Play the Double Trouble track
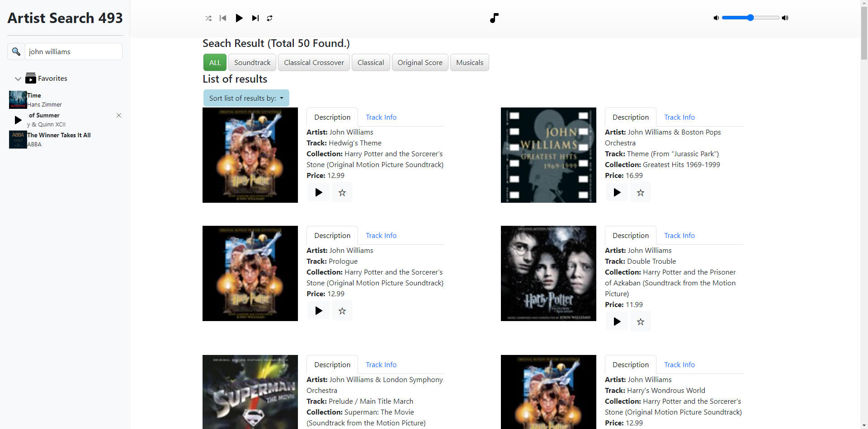Viewport: 868px width, 429px height. coord(617,322)
